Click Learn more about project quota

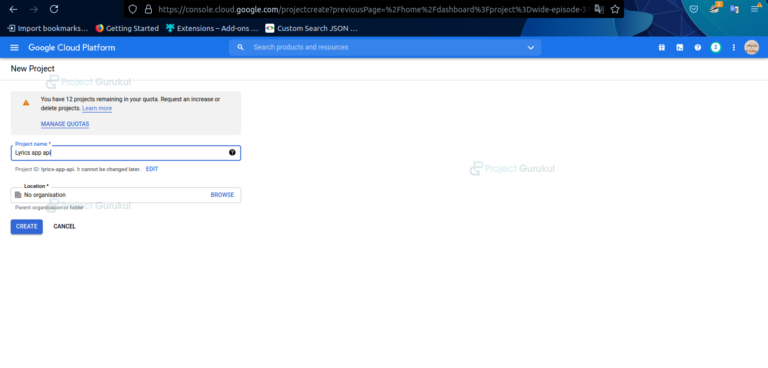(x=97, y=108)
